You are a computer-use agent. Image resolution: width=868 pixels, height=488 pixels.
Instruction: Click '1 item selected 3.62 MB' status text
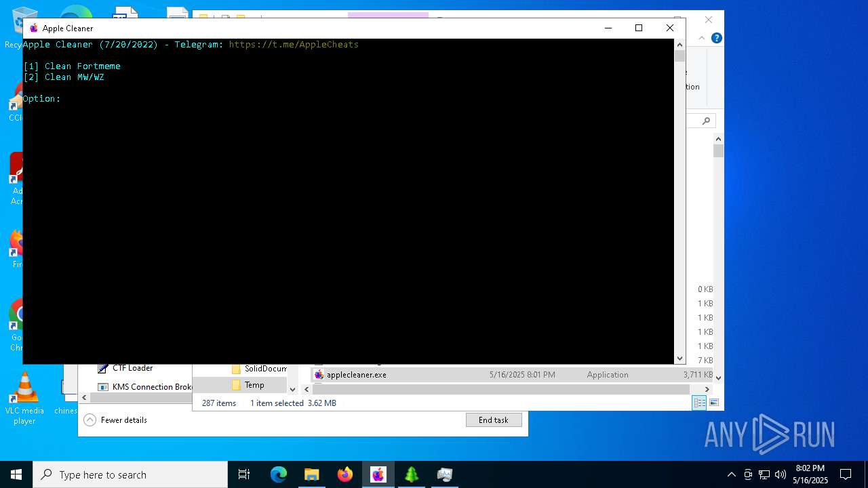pyautogui.click(x=293, y=403)
